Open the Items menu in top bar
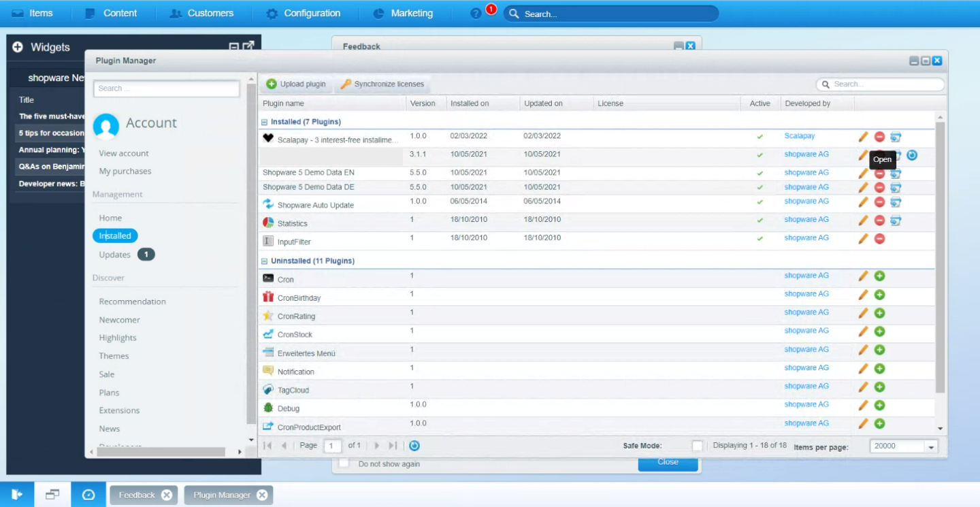 pos(32,14)
